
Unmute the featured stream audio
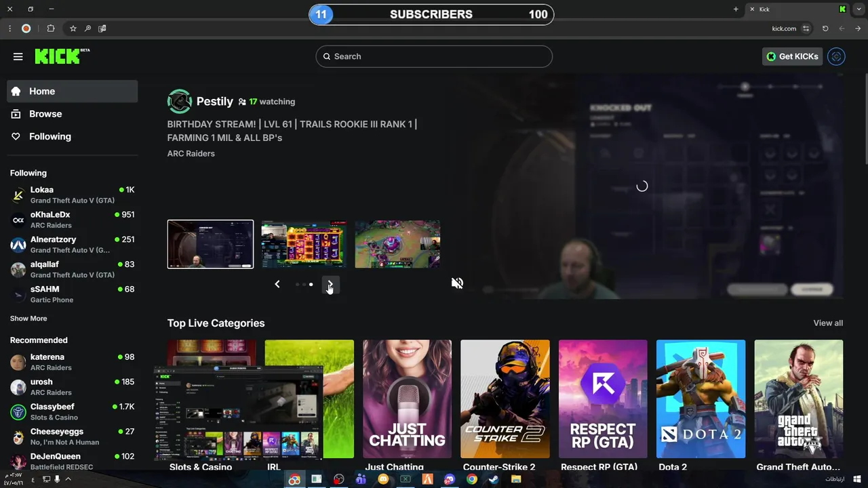click(x=457, y=283)
